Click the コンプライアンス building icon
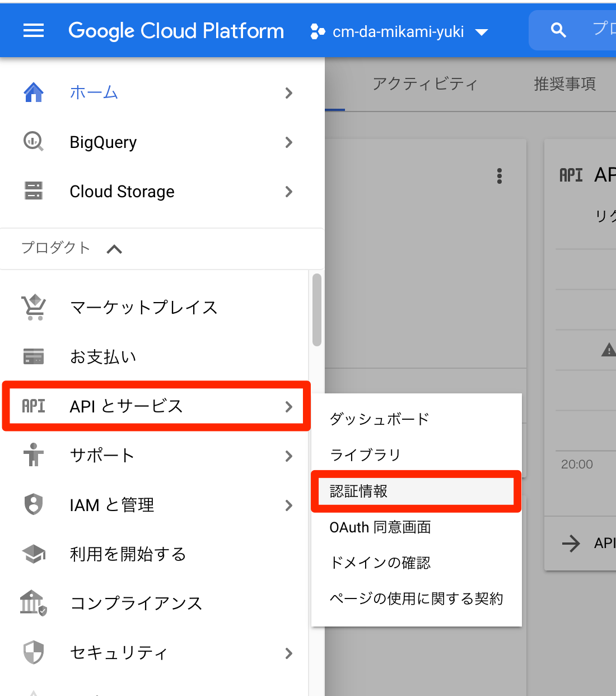The height and width of the screenshot is (696, 616). tap(34, 603)
